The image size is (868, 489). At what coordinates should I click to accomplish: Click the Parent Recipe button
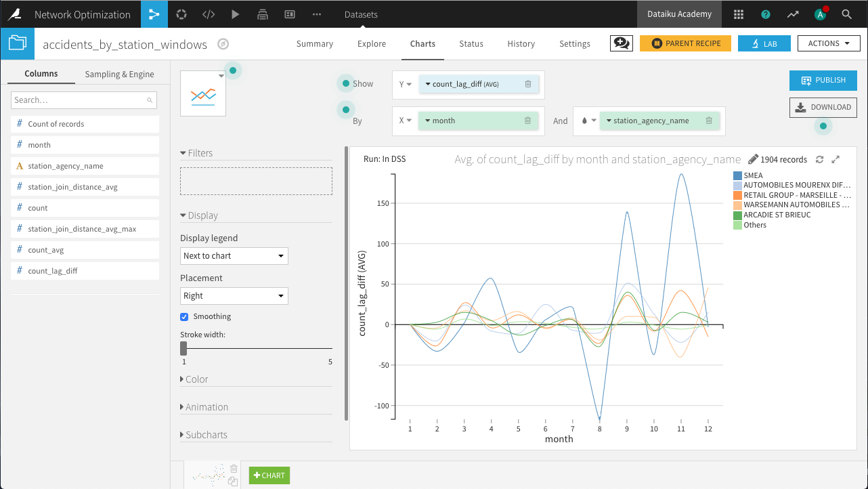[685, 43]
